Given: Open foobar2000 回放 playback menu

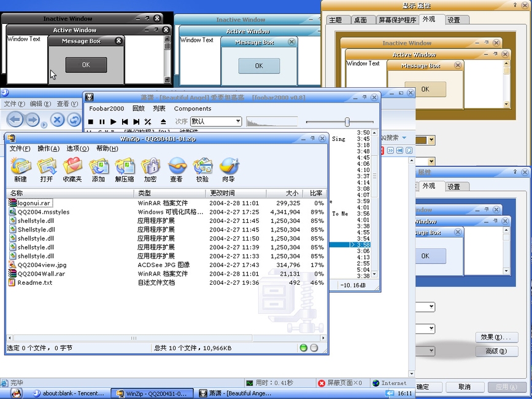Looking at the screenshot, I should click(139, 109).
